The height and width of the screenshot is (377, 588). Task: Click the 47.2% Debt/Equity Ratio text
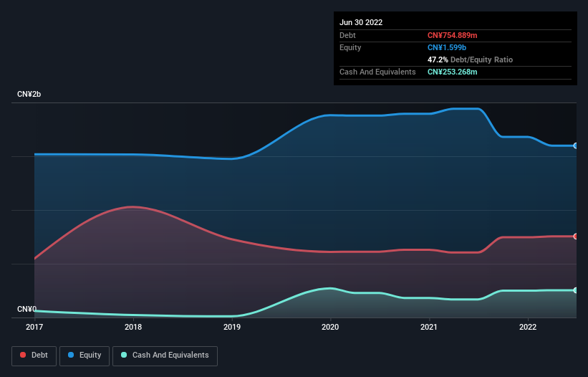pos(470,59)
